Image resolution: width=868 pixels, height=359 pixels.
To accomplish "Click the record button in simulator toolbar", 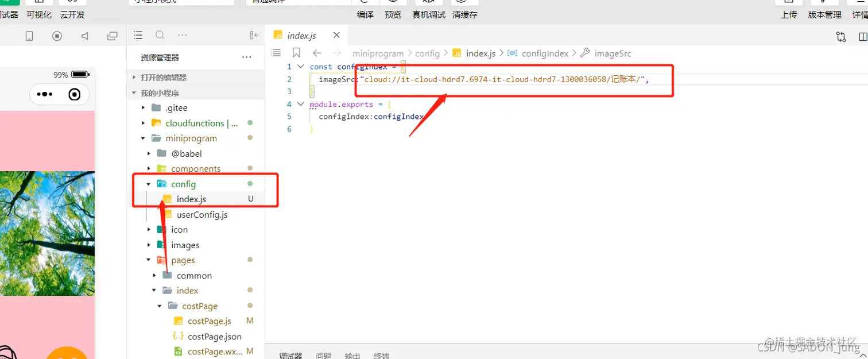I will (57, 36).
